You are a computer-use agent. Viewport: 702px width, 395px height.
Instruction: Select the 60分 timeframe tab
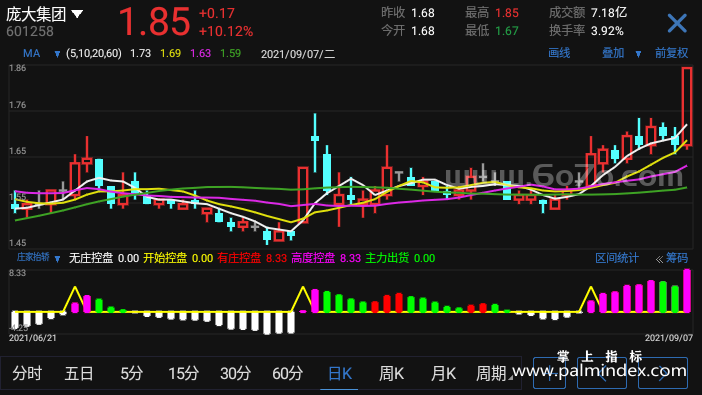point(287,373)
